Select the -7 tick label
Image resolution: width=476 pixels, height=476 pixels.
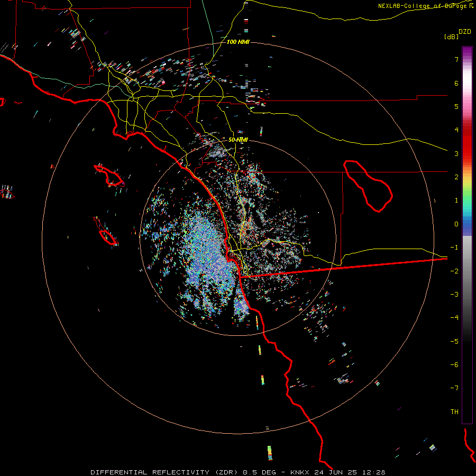tap(454, 388)
